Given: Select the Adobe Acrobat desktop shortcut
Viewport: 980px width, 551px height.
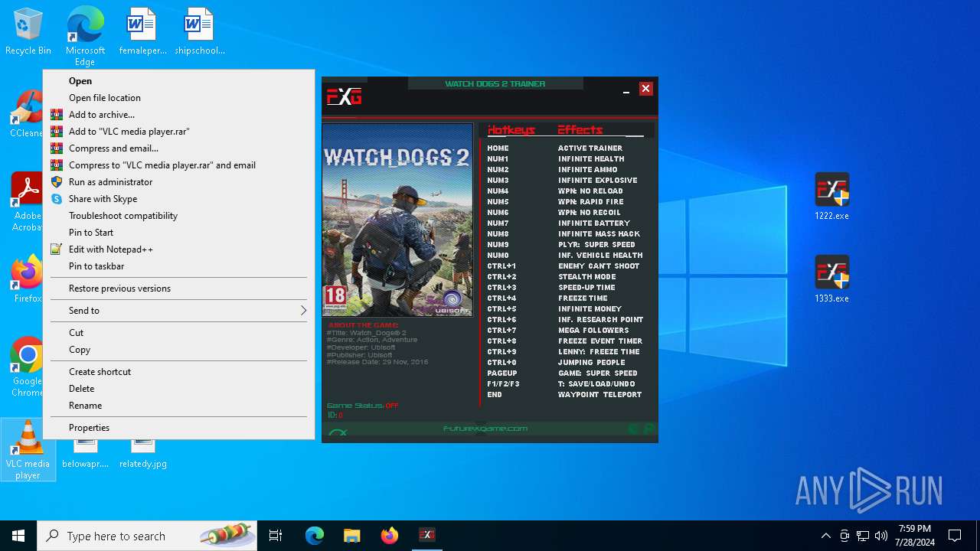Looking at the screenshot, I should (x=28, y=201).
